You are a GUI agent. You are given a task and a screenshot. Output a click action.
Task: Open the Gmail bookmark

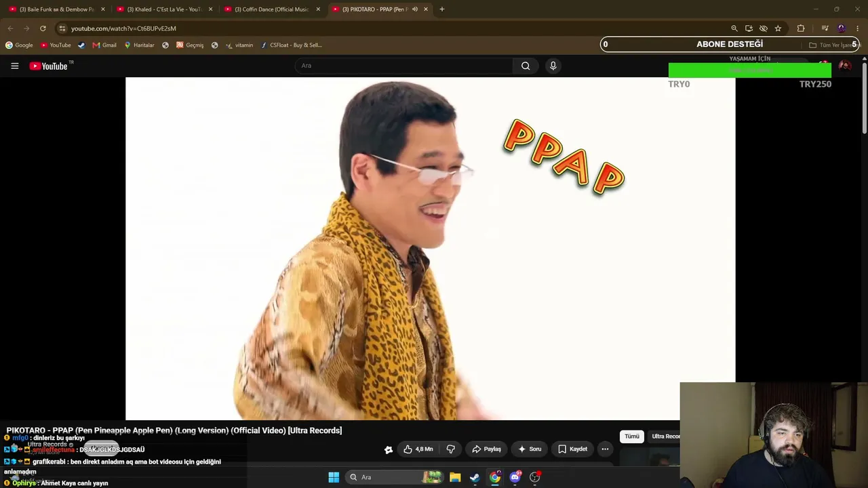click(x=104, y=45)
